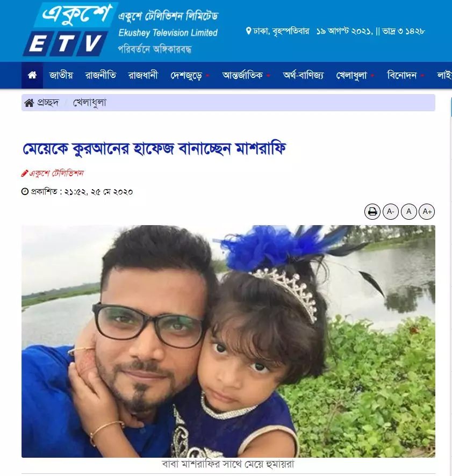The height and width of the screenshot is (476, 452).
Task: Click the একুশে টেলিভিশন author link
Action: tap(56, 174)
